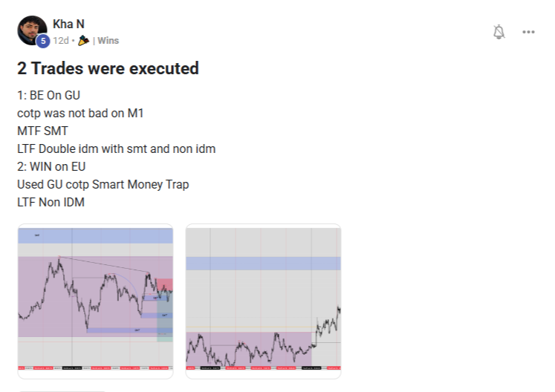This screenshot has height=392, width=555.
Task: Open the three-dot post options menu
Action: [x=528, y=32]
